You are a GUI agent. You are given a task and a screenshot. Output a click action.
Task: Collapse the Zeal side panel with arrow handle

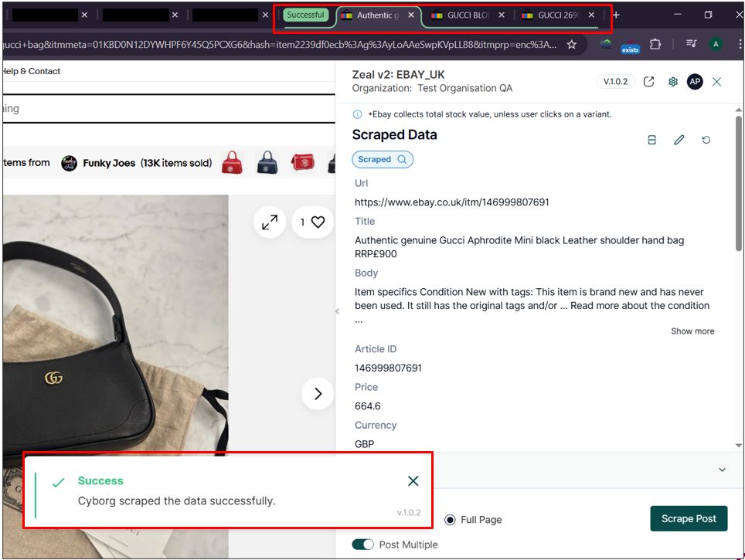point(338,311)
